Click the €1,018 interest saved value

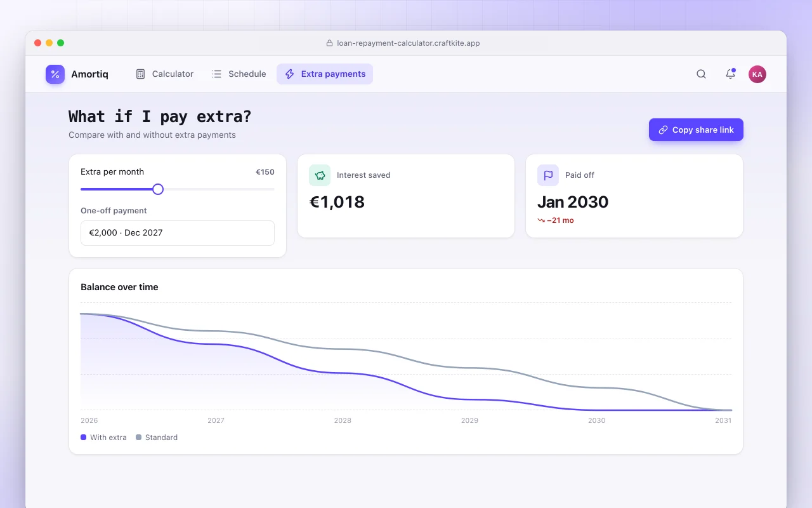pos(337,202)
